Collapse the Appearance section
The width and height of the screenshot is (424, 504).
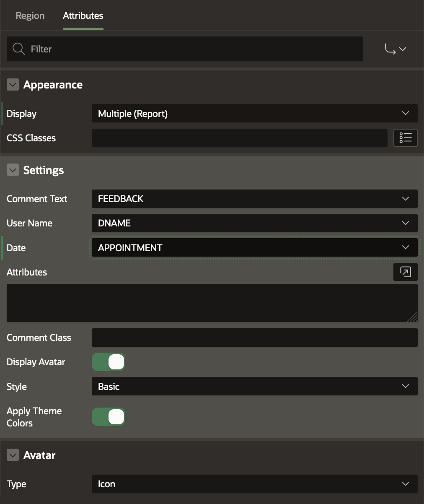click(13, 85)
